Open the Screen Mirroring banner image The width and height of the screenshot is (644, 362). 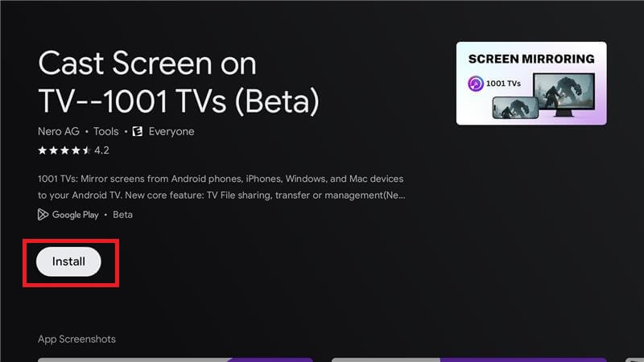coord(531,84)
